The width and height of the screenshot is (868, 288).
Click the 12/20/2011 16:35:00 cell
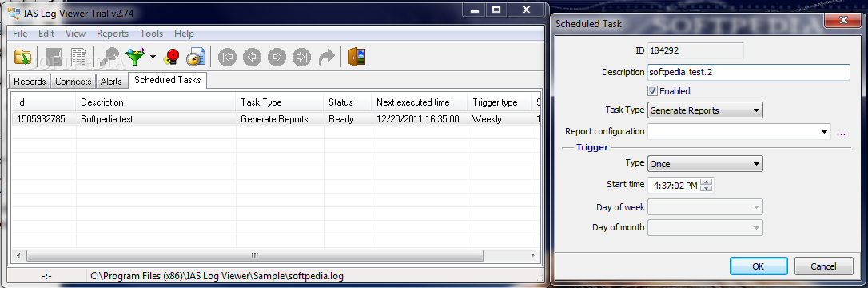(x=420, y=118)
